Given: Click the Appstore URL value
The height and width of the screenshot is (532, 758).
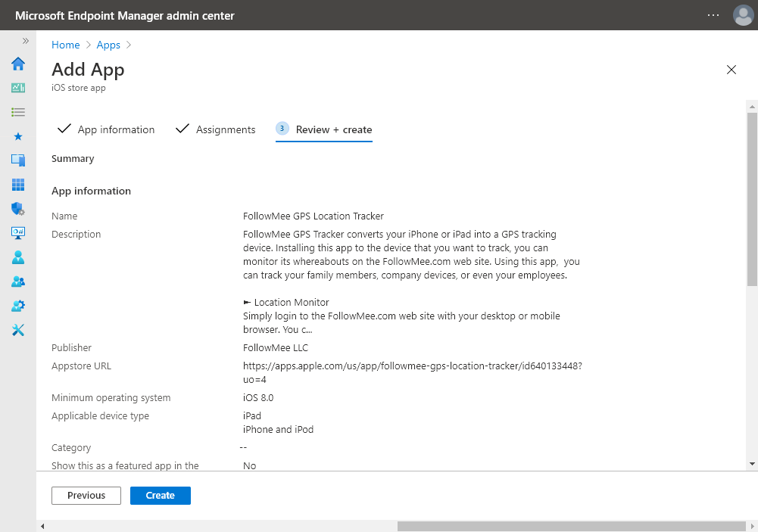Looking at the screenshot, I should [x=413, y=372].
